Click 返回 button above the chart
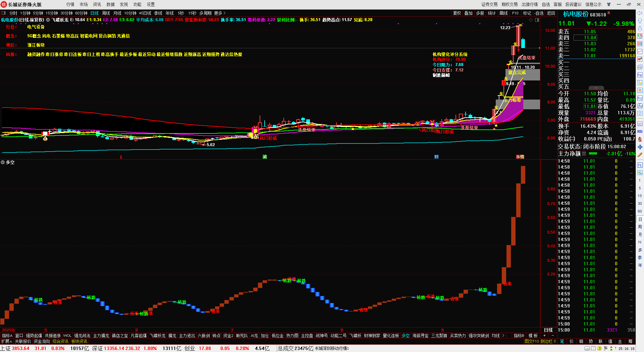Screen dimensions: 644x352 point(551,13)
